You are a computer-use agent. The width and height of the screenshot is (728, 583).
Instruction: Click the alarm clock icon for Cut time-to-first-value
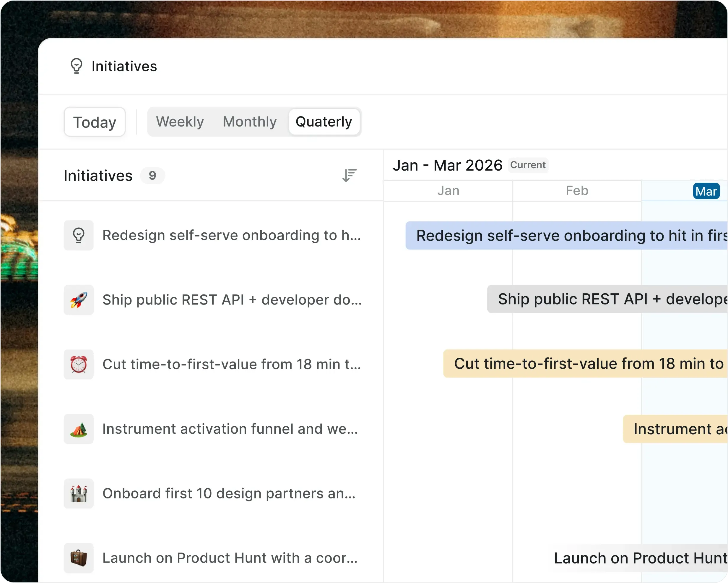click(x=79, y=364)
